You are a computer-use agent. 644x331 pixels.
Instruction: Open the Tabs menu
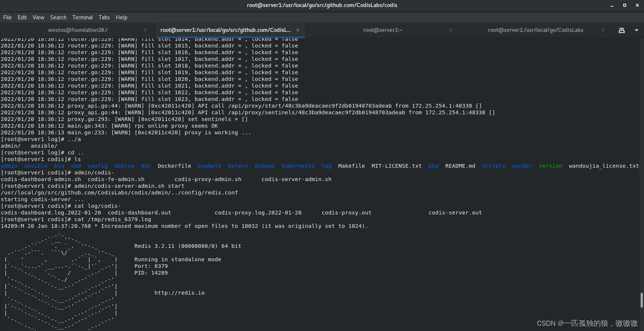(x=104, y=17)
